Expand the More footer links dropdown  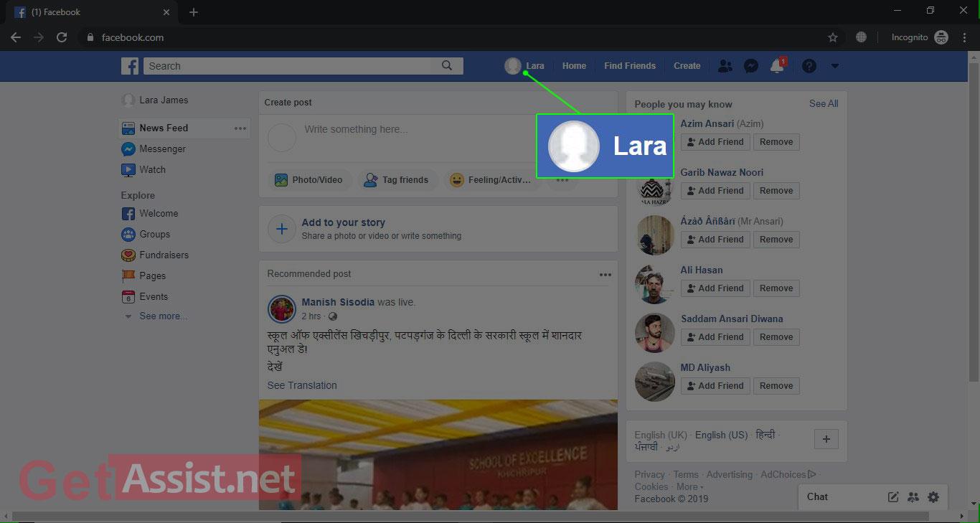(x=689, y=486)
